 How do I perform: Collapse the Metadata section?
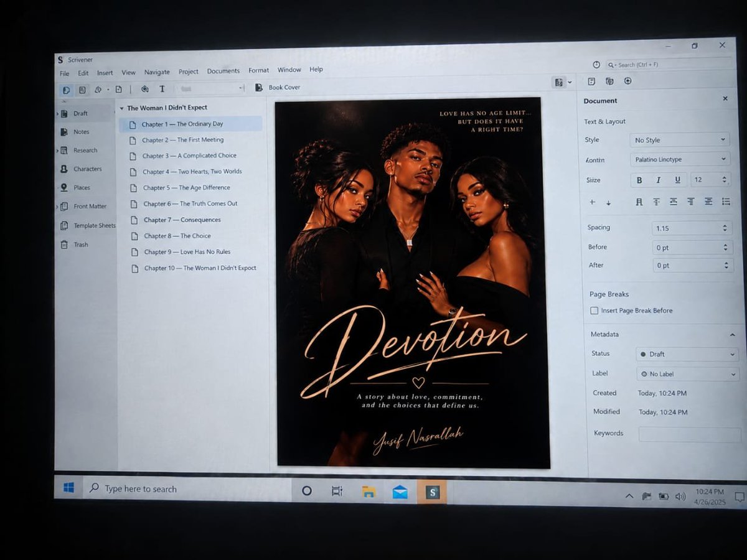[732, 335]
